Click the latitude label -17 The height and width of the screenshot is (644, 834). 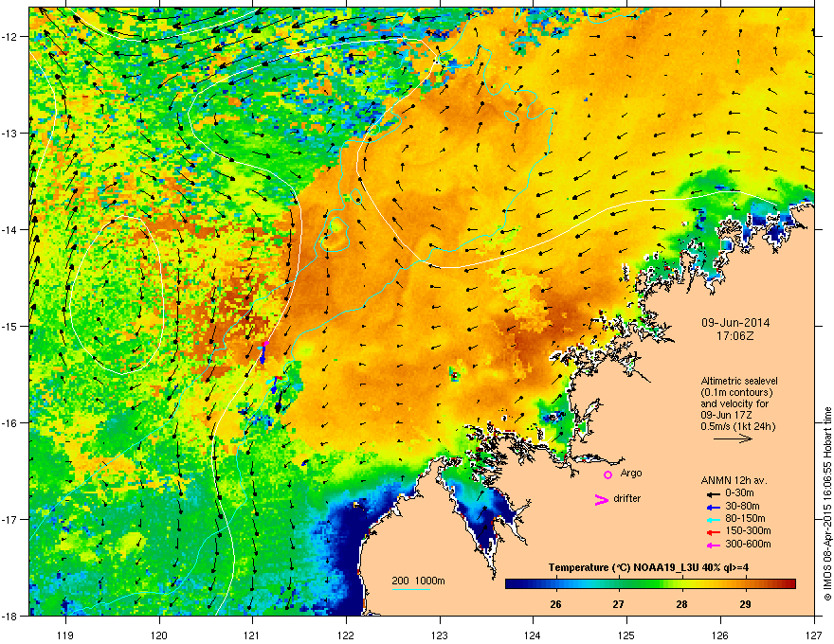pyautogui.click(x=9, y=519)
